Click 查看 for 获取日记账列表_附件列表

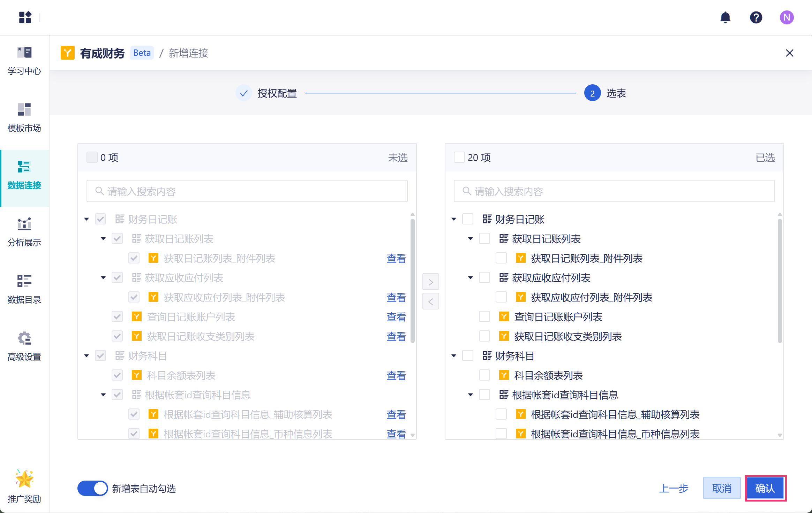pyautogui.click(x=397, y=258)
